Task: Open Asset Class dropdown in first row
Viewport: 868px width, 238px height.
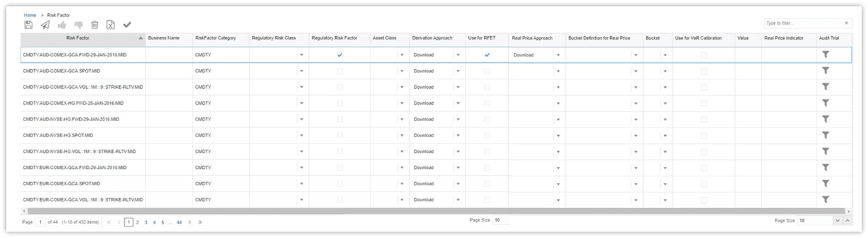Action: 402,55
